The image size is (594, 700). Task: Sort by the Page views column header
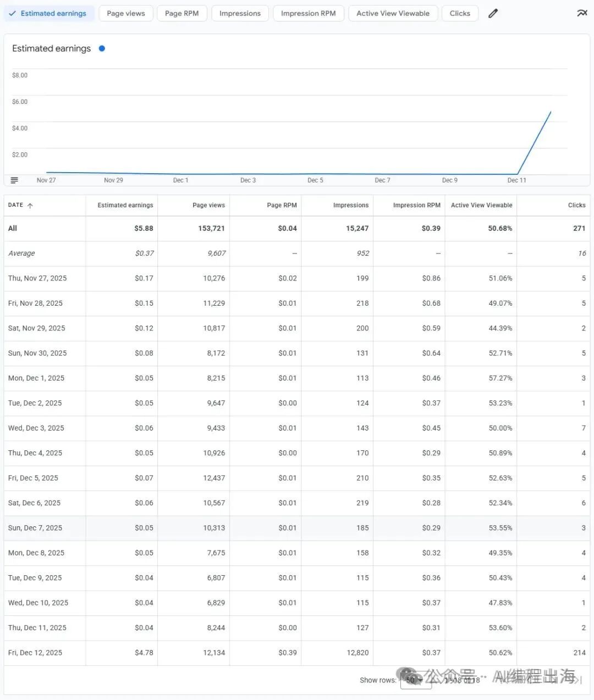click(x=208, y=205)
